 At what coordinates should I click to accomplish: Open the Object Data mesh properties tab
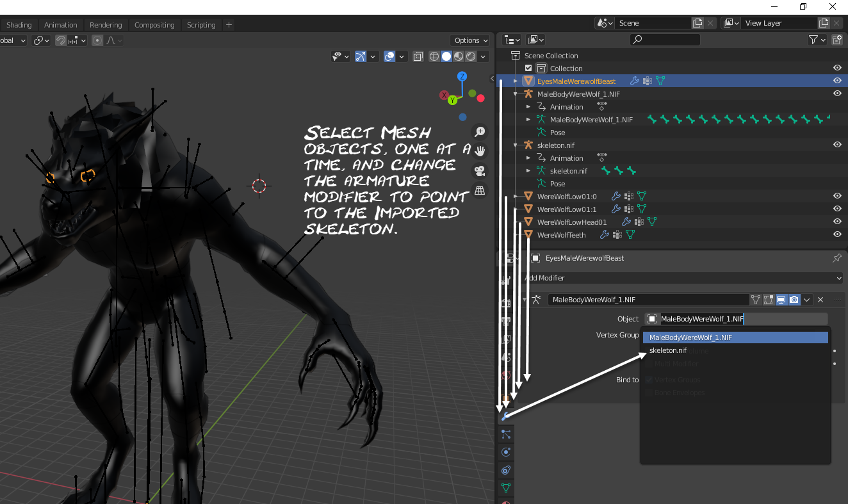coord(505,488)
